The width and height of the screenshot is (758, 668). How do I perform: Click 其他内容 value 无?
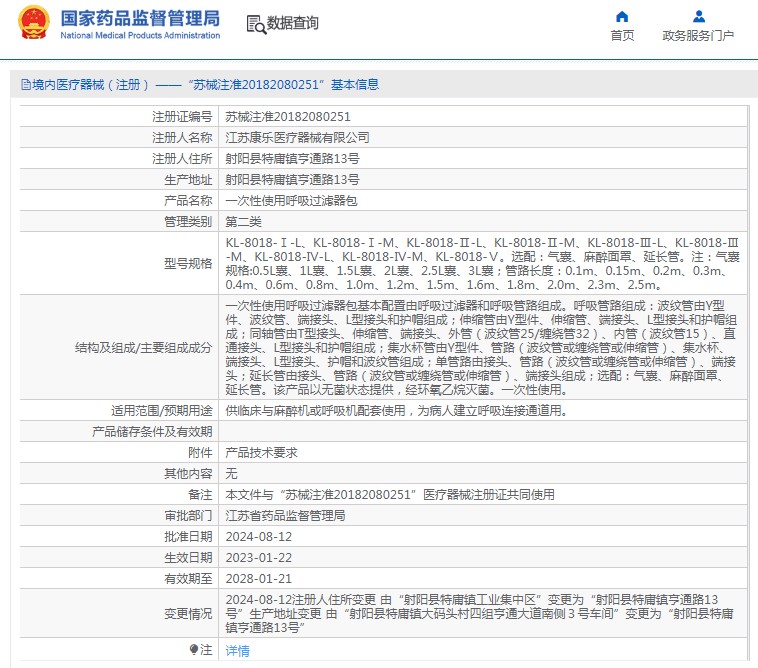coord(231,474)
